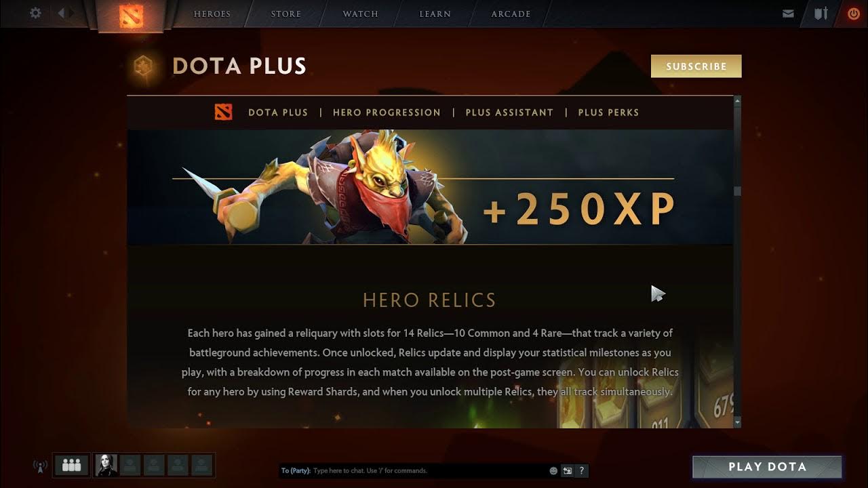Select the Plus Assistant tab
Viewport: 868px width, 488px height.
509,113
